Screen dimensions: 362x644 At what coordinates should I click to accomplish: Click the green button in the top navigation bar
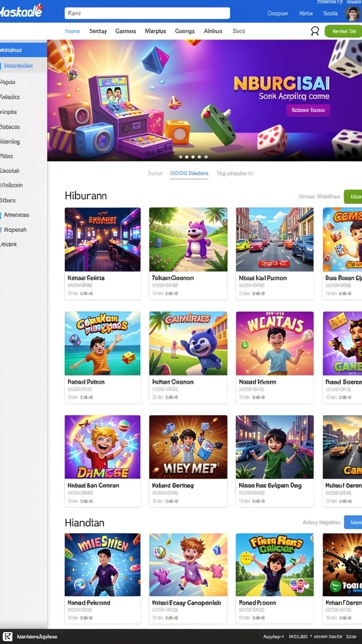pyautogui.click(x=343, y=31)
